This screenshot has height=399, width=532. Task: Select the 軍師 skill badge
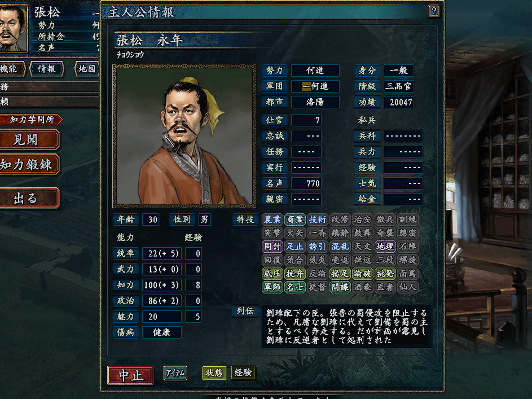coord(272,287)
